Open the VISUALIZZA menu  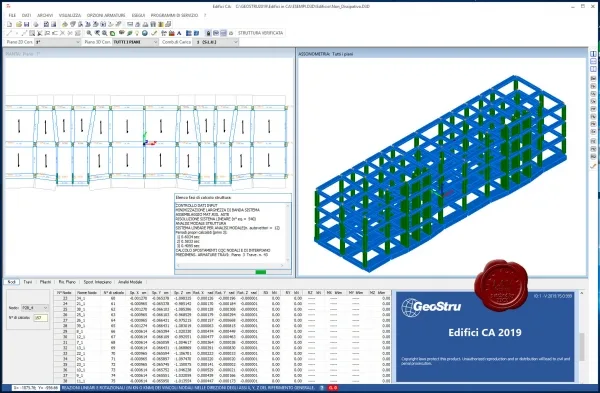[70, 15]
